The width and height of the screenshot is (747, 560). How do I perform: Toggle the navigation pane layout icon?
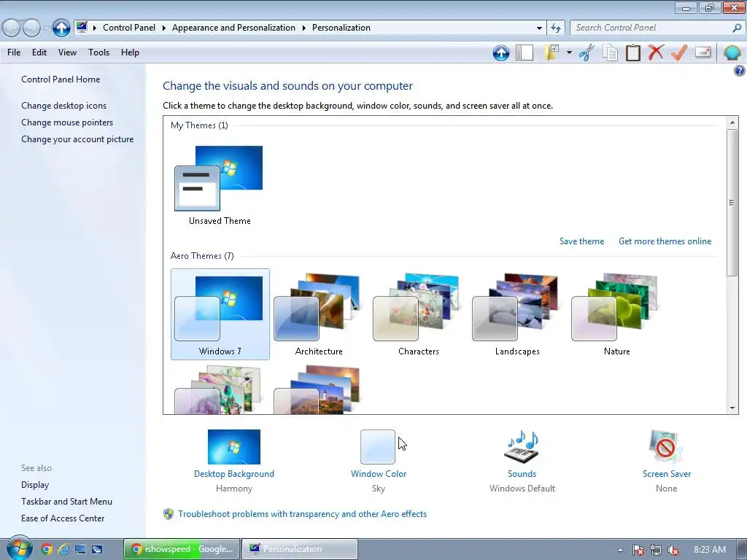tap(525, 52)
